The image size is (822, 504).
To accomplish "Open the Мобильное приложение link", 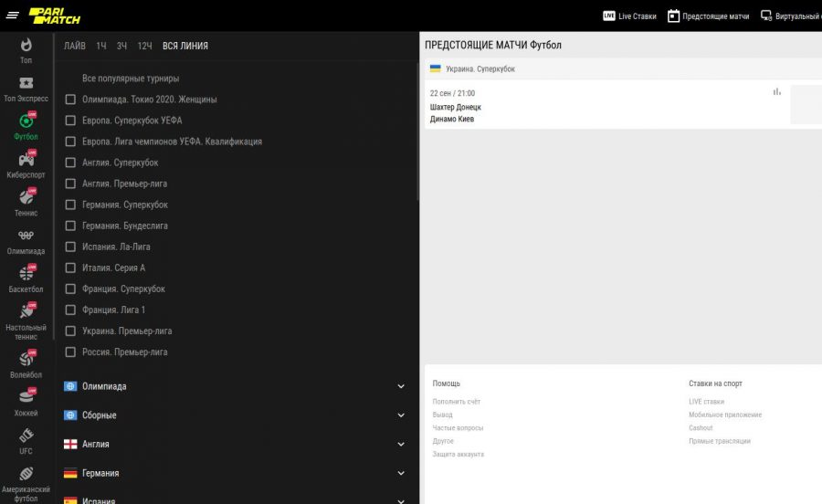I will 725,415.
